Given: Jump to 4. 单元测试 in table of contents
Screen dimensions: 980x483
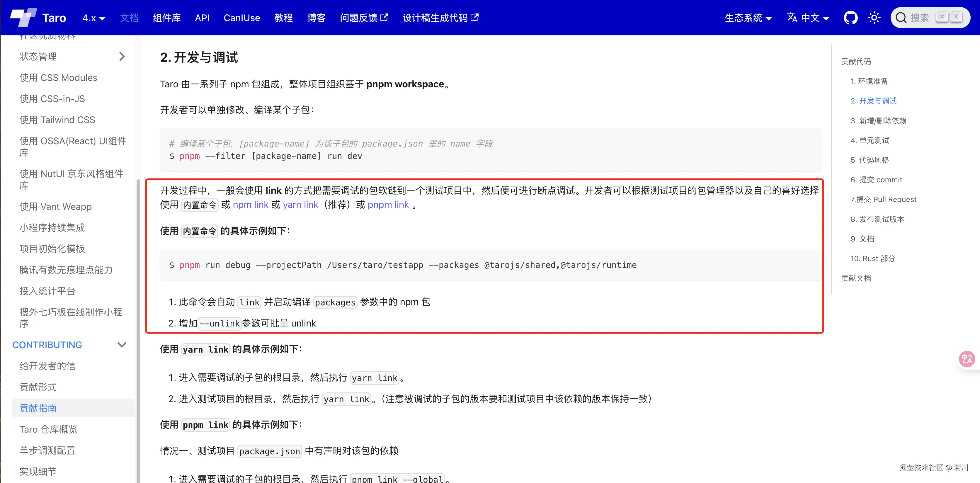Looking at the screenshot, I should pos(870,140).
